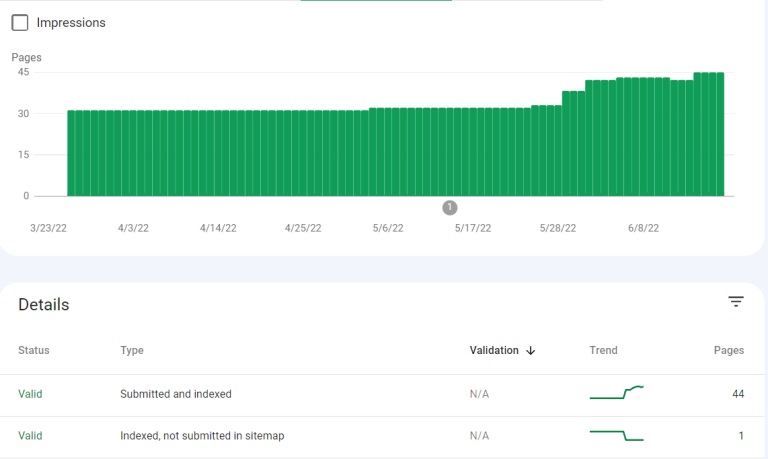
Task: Enable the Impressions checkbox
Action: 20,23
